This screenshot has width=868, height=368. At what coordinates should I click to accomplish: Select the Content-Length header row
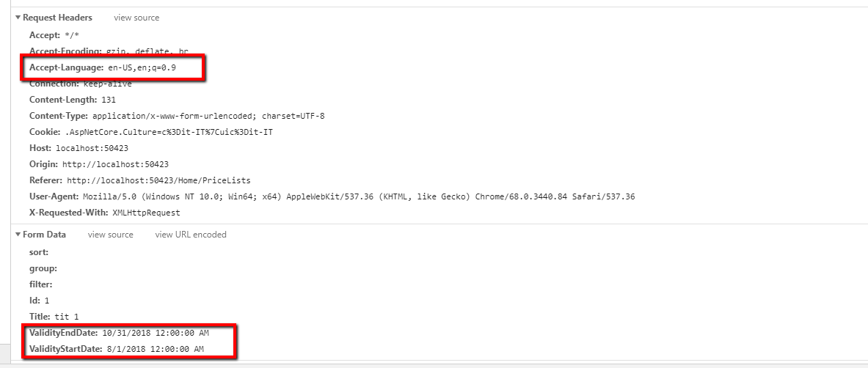tap(72, 100)
